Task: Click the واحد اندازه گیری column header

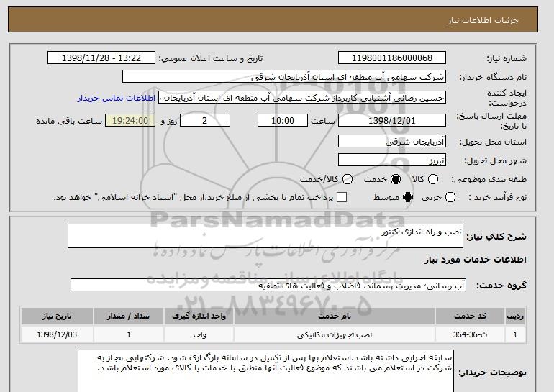Action: point(199,316)
